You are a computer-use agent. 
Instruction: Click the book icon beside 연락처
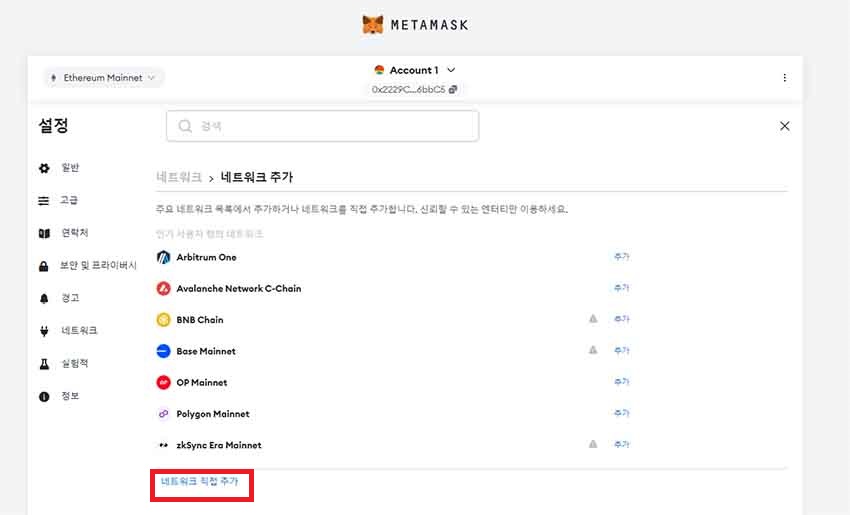point(44,234)
